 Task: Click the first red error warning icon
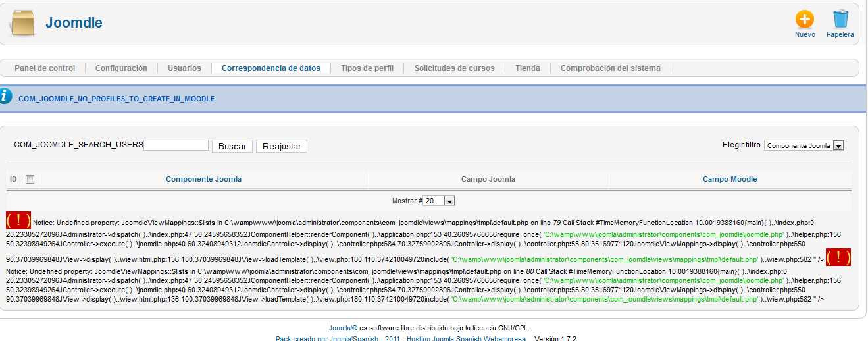coord(18,221)
